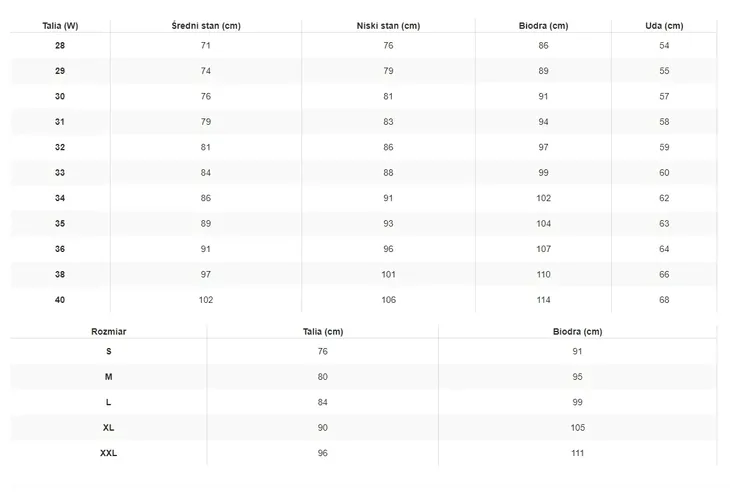730x497 pixels.
Task: Select size S row label
Action: point(108,351)
